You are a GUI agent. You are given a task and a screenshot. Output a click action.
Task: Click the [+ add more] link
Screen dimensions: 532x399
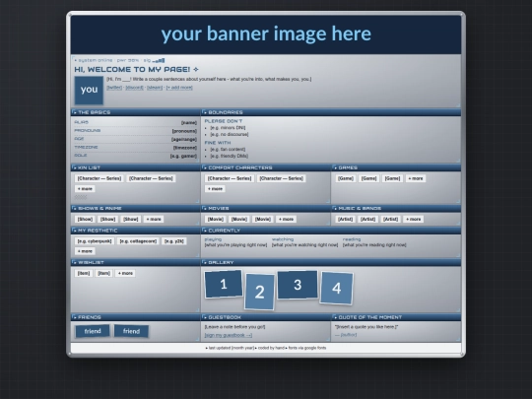coord(179,88)
